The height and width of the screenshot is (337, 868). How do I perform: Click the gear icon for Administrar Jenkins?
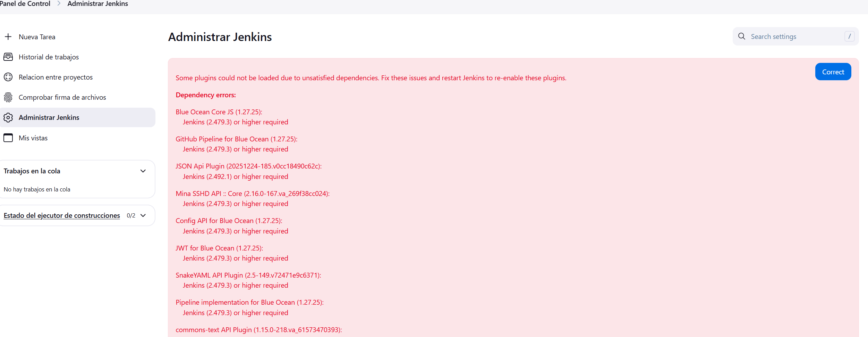[x=8, y=117]
